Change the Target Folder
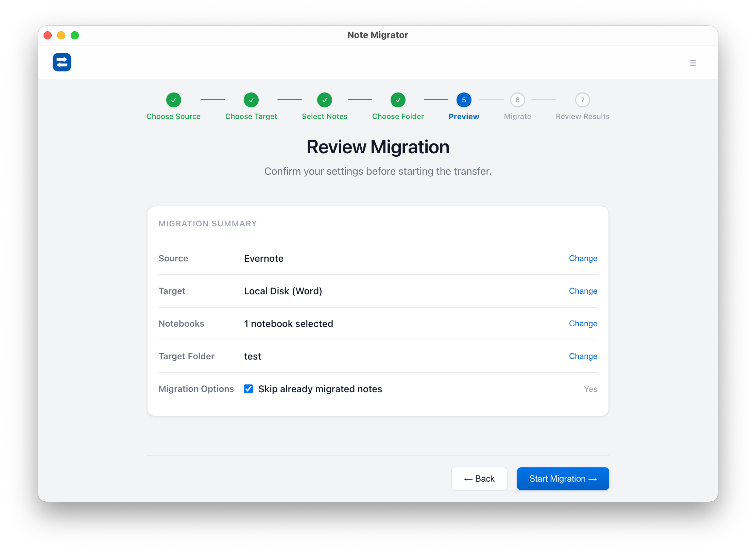This screenshot has width=756, height=552. pyautogui.click(x=583, y=356)
